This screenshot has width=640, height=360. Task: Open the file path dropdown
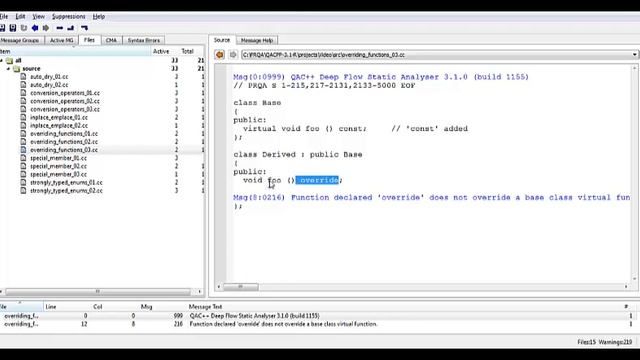[635, 55]
